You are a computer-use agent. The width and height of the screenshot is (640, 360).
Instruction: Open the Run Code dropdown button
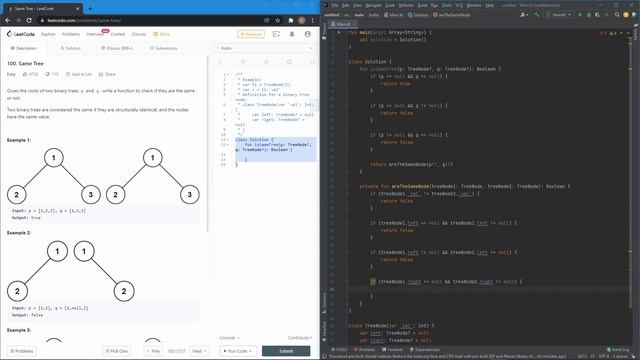click(x=238, y=351)
